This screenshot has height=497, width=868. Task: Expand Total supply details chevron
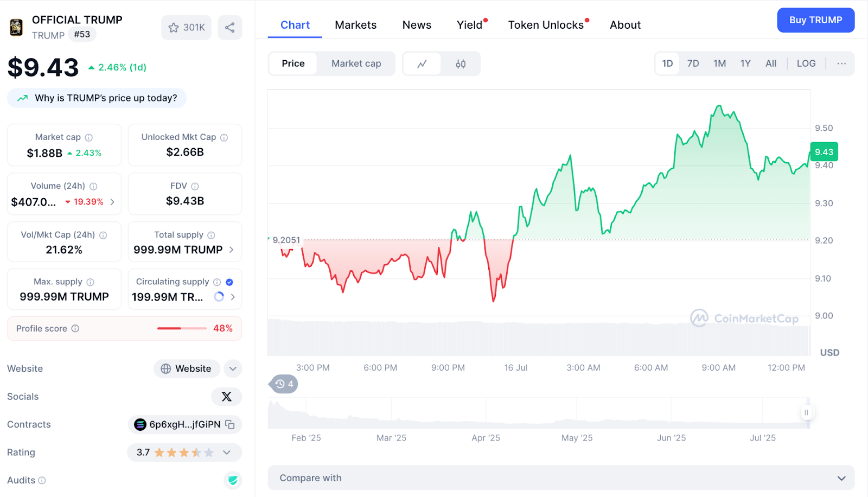click(x=231, y=250)
